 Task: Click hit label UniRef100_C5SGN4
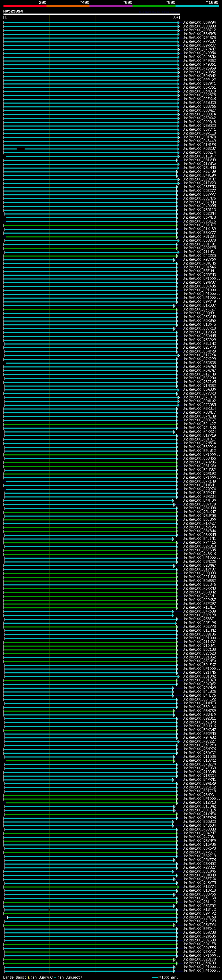click(x=199, y=214)
